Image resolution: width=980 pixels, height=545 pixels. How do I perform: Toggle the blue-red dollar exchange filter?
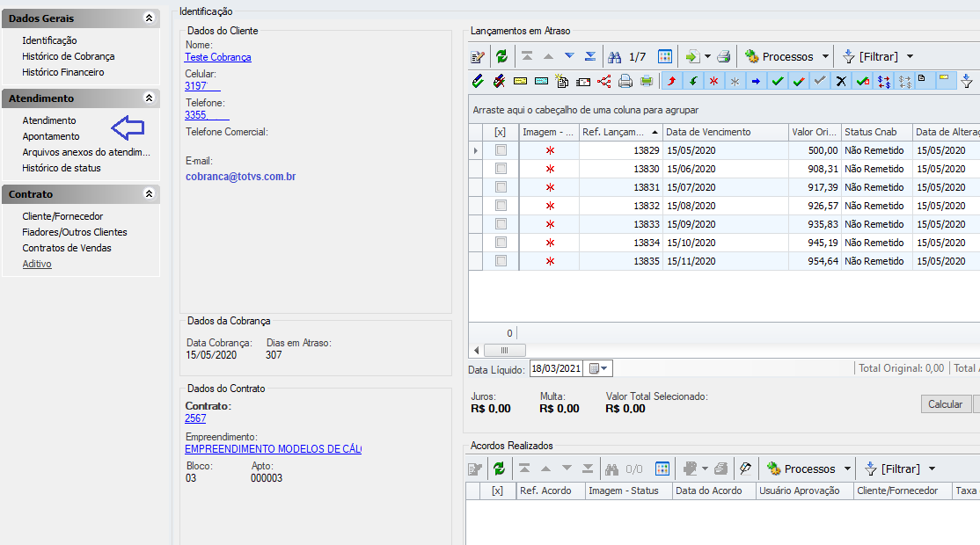884,81
